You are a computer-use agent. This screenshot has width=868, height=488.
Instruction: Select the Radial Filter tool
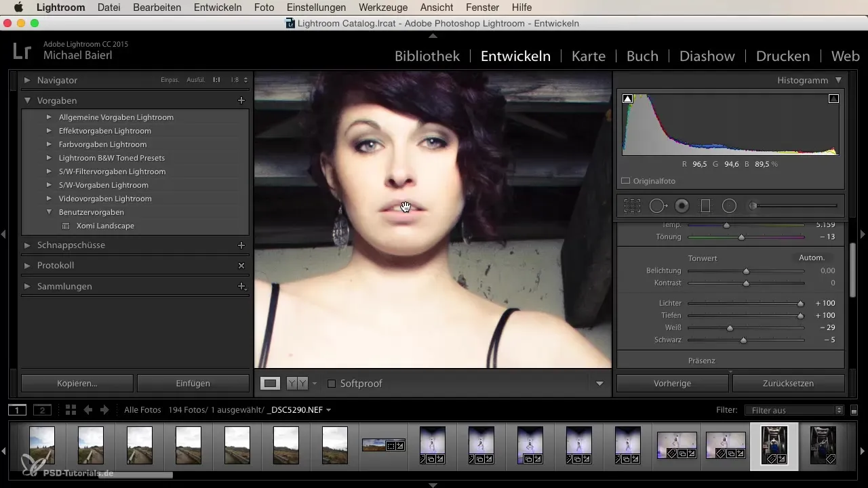(x=729, y=206)
